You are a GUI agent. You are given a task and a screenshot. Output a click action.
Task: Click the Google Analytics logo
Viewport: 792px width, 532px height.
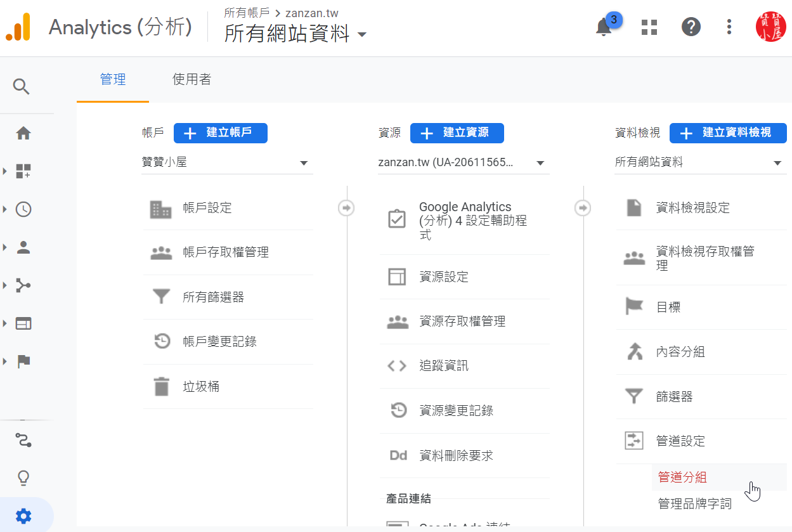click(18, 28)
